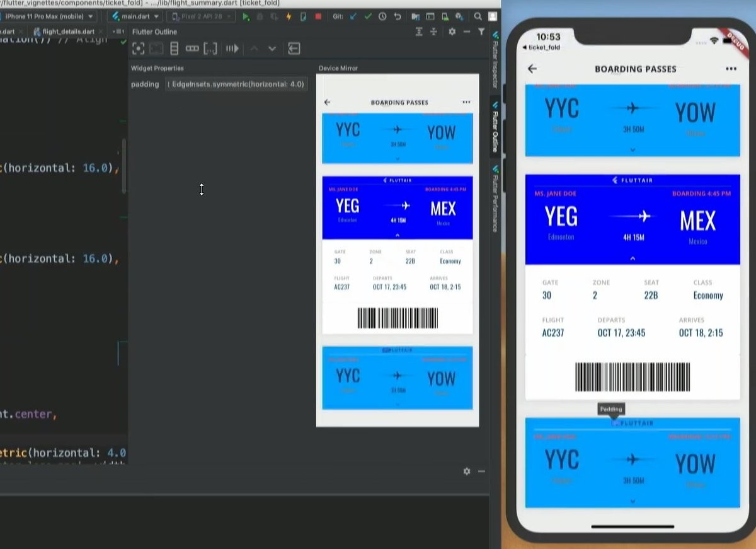This screenshot has height=549, width=756.
Task: Open the Flutter Performance side tab
Action: pos(496,199)
